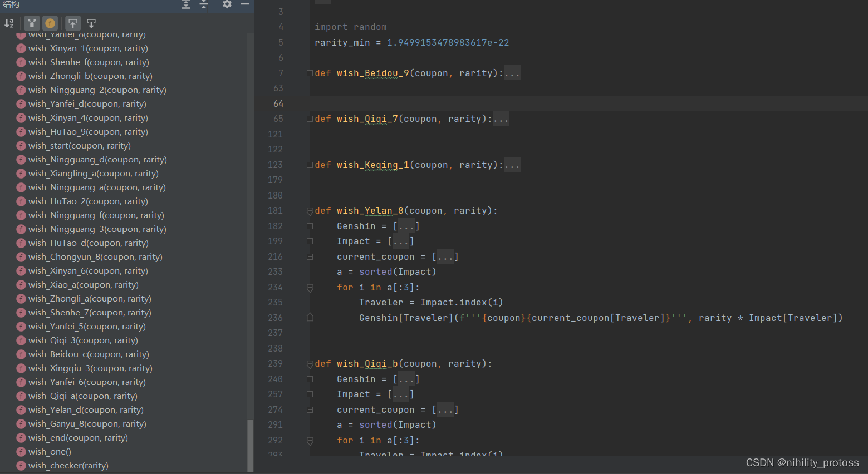Screen dimensions: 868x474
Task: Select wish_Qiqi_3 in structure list
Action: [83, 340]
